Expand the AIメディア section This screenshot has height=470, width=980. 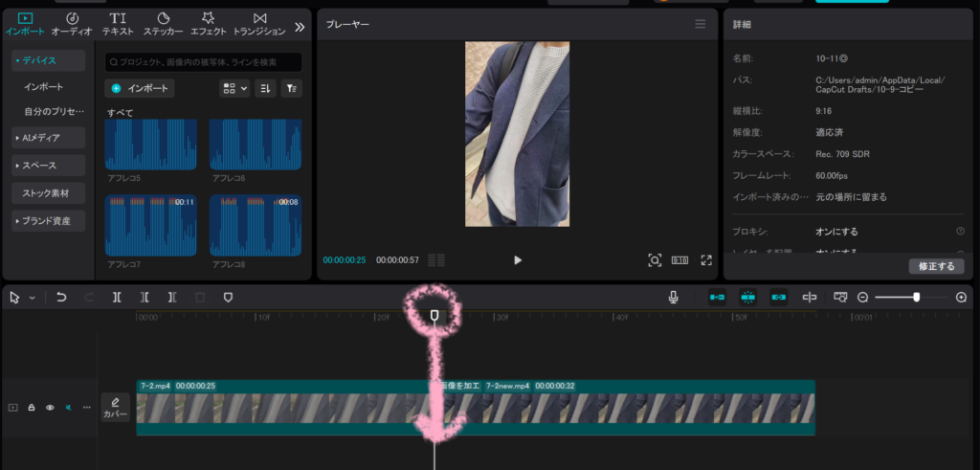[48, 138]
